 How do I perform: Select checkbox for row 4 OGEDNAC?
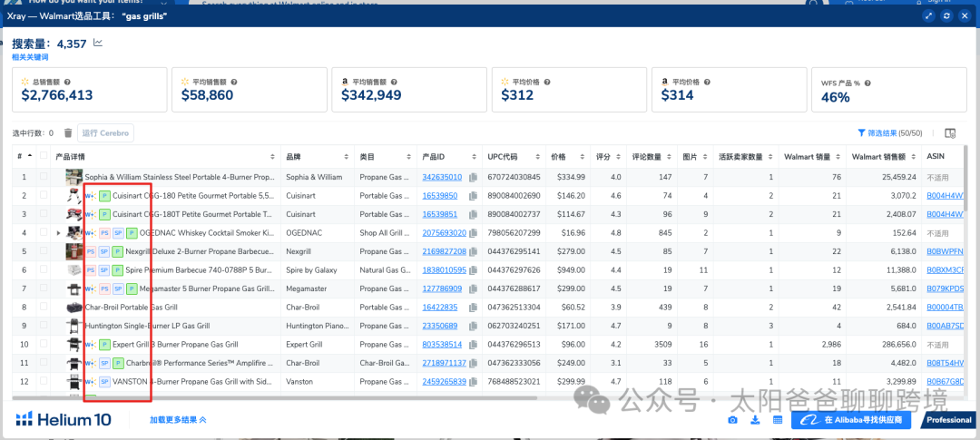(x=44, y=232)
